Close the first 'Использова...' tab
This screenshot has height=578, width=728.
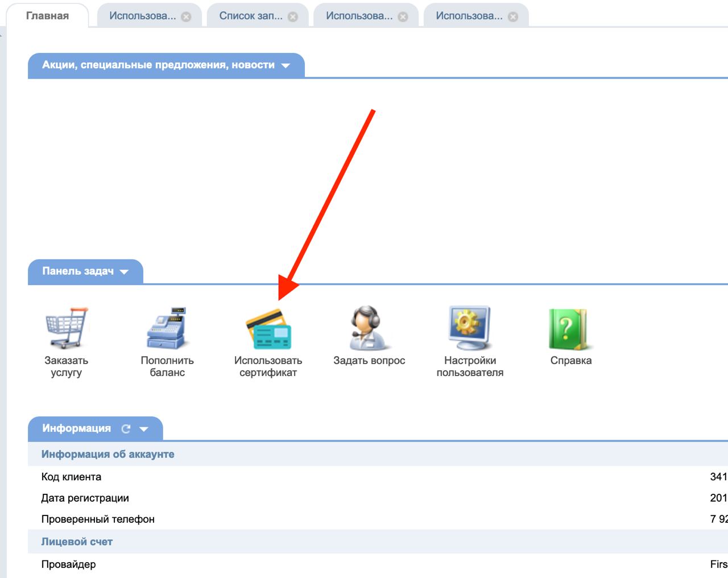point(186,16)
